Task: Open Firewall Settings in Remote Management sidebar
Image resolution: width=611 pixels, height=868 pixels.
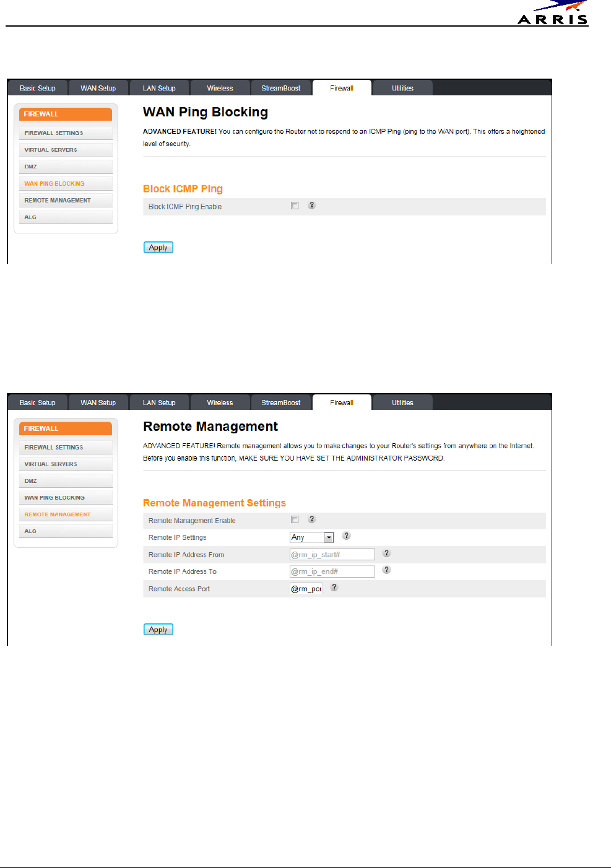Action: point(66,447)
